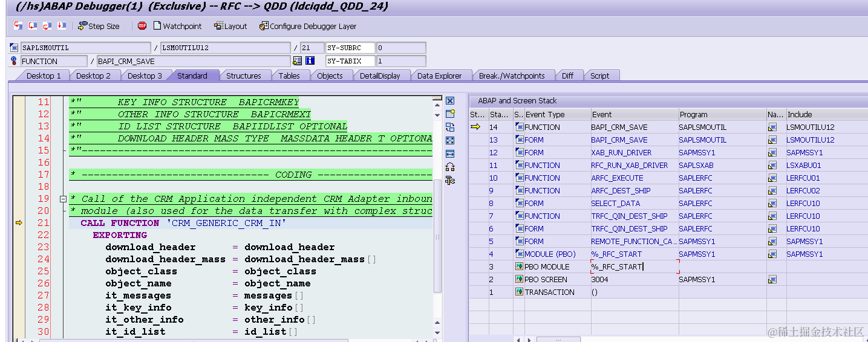Create a Watchpoint from the toolbar
This screenshot has height=342, width=868.
[x=177, y=26]
